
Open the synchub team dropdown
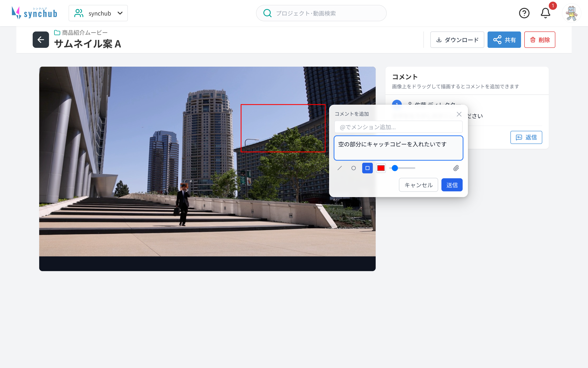pos(98,13)
